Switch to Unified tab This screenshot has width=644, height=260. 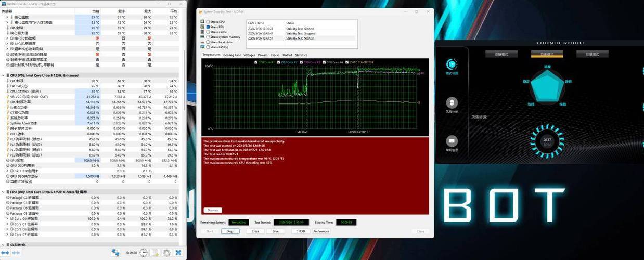pos(287,55)
